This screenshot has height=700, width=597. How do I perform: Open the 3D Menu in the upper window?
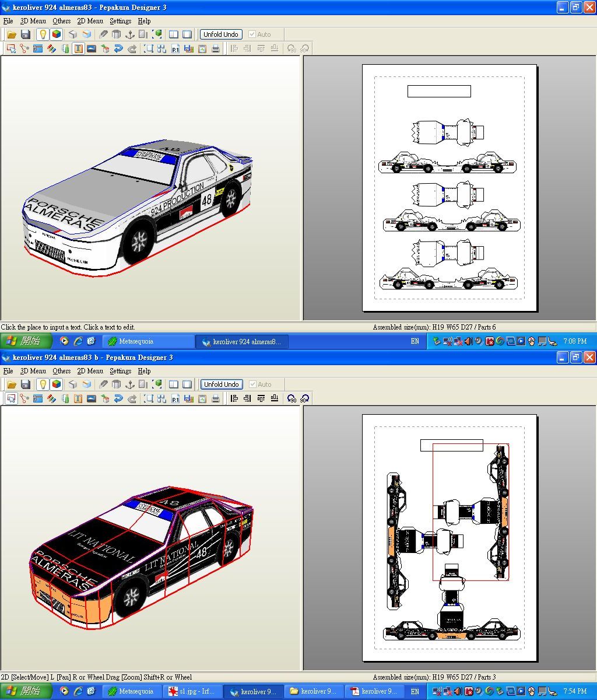(x=33, y=21)
